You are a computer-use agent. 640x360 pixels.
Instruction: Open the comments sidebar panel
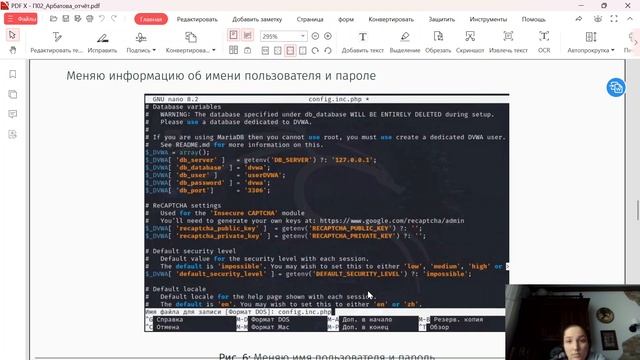(13, 114)
